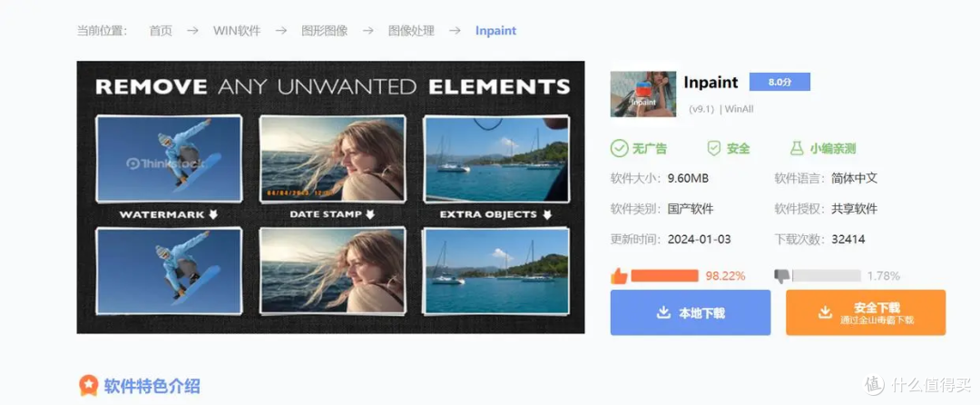Open WIN软件 breadcrumb link
The width and height of the screenshot is (980, 405).
(x=237, y=31)
